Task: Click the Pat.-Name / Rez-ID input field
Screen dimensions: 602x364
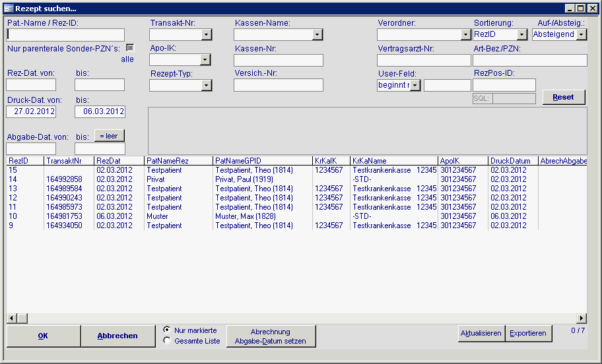Action: click(x=65, y=35)
